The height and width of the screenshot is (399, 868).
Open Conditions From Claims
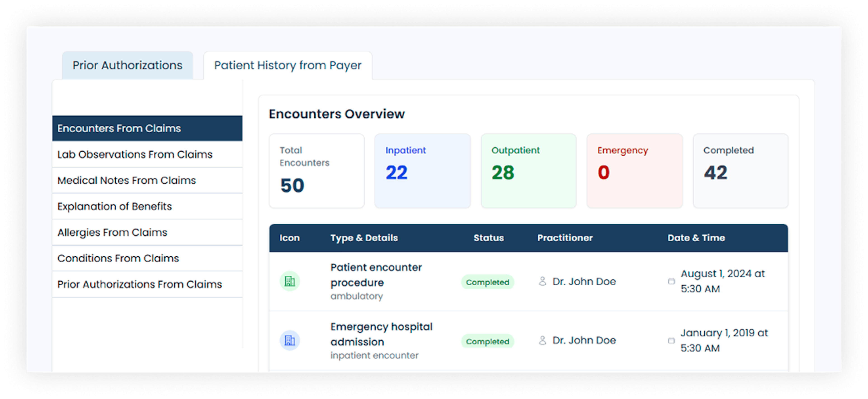pos(147,258)
